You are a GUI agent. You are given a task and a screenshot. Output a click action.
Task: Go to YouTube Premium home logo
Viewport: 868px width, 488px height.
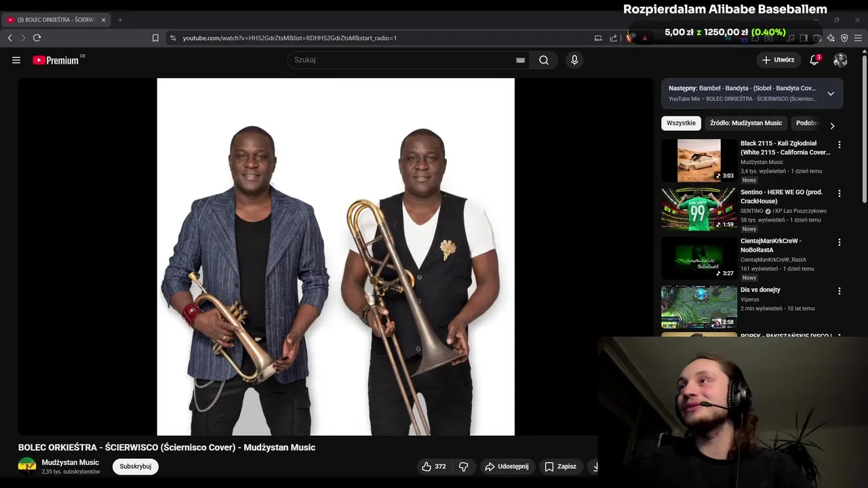[x=56, y=60]
